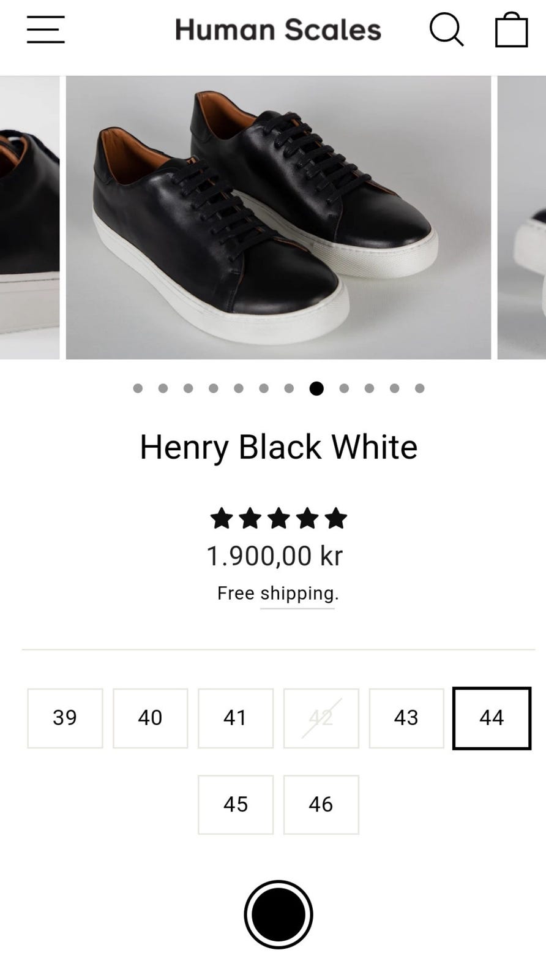Viewport: 546px width, 980px height.
Task: Select size 46
Action: tap(321, 804)
